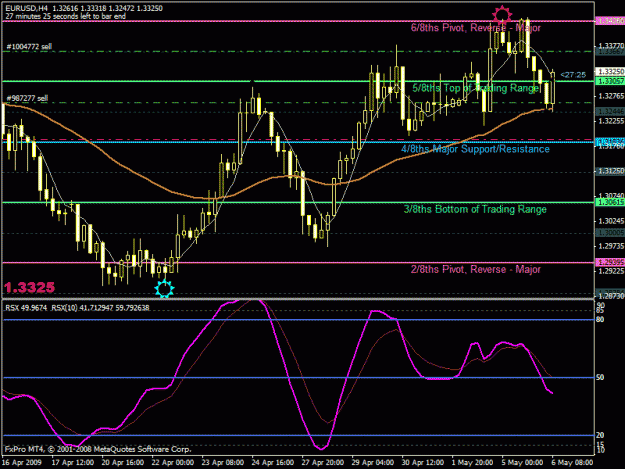Click the 1.29735 price axis value
The height and width of the screenshot is (469, 625).
(x=611, y=246)
